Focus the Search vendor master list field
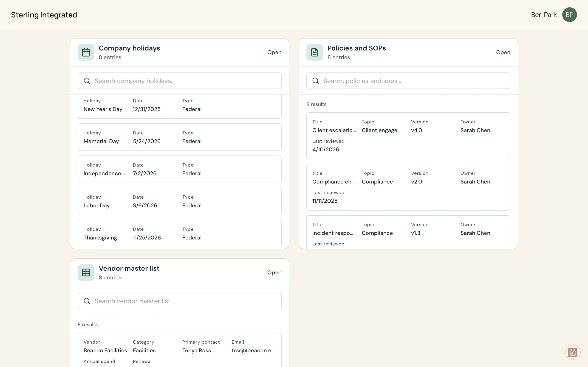 coord(180,301)
